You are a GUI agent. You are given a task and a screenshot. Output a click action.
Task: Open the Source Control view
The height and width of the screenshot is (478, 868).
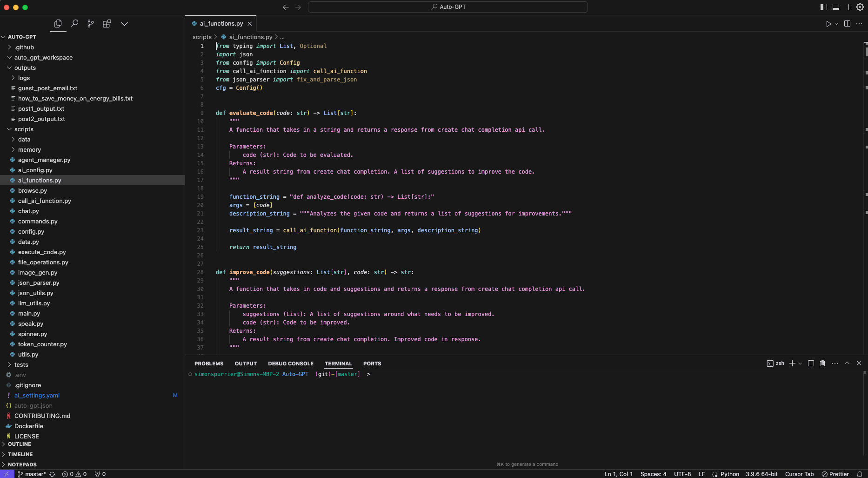[90, 24]
